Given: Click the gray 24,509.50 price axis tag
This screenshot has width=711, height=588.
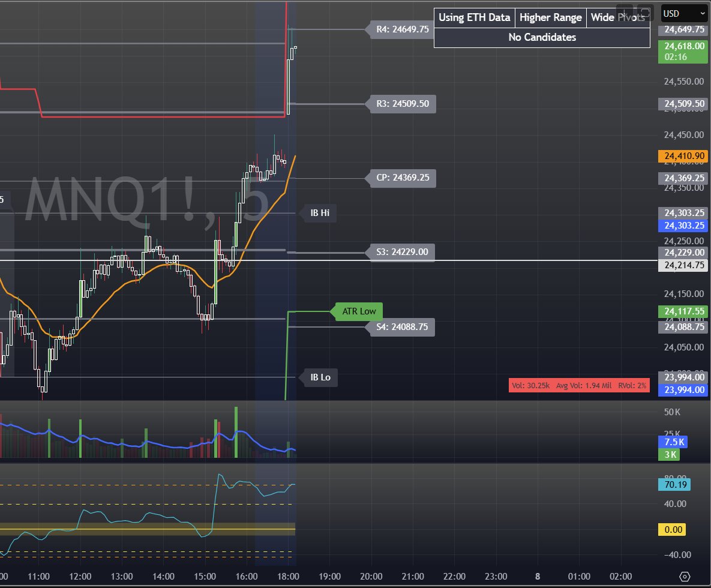Looking at the screenshot, I should (x=683, y=104).
